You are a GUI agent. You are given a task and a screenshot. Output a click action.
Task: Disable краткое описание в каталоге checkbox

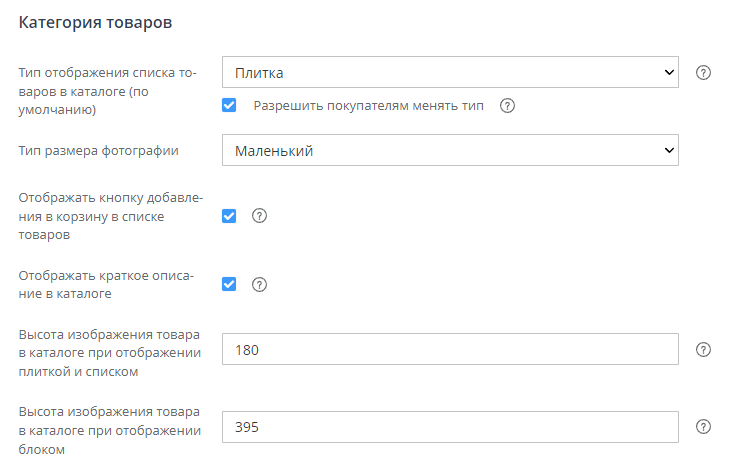pos(229,284)
